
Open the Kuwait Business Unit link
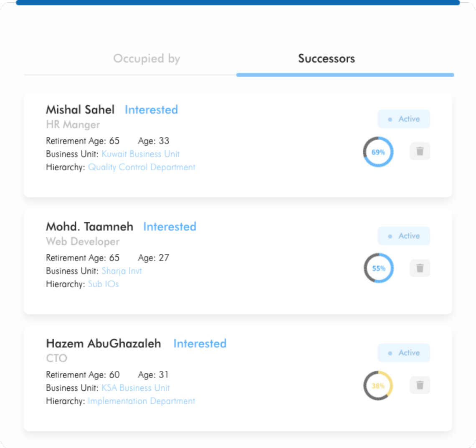point(141,154)
